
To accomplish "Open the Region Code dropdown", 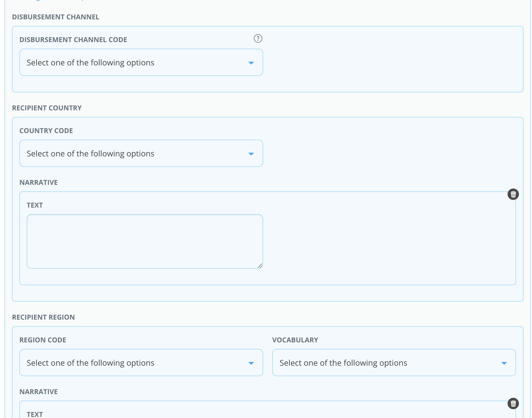I will tap(141, 363).
